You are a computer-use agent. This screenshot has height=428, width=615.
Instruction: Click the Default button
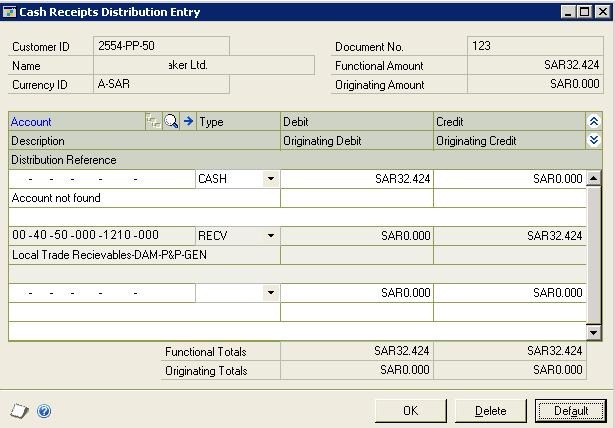click(x=571, y=411)
